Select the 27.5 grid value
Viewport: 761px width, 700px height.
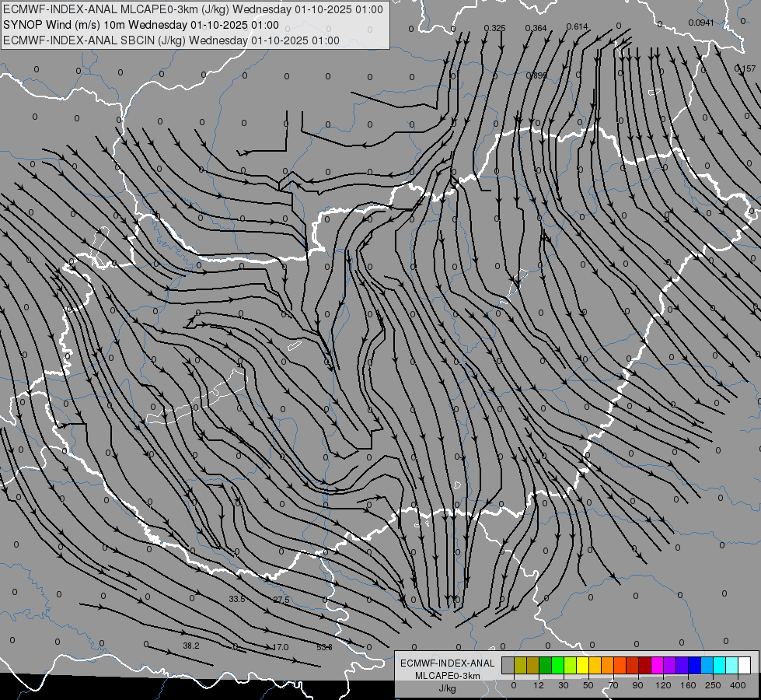pos(281,600)
